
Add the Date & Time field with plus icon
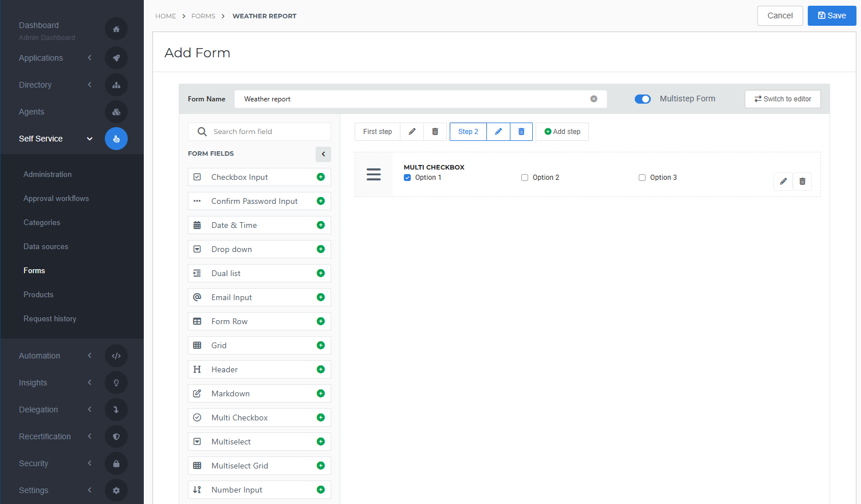(x=321, y=225)
